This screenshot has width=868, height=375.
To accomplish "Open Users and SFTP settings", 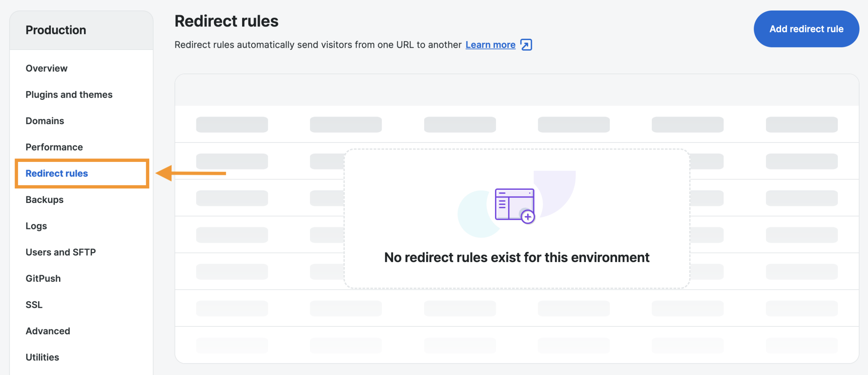I will [61, 252].
